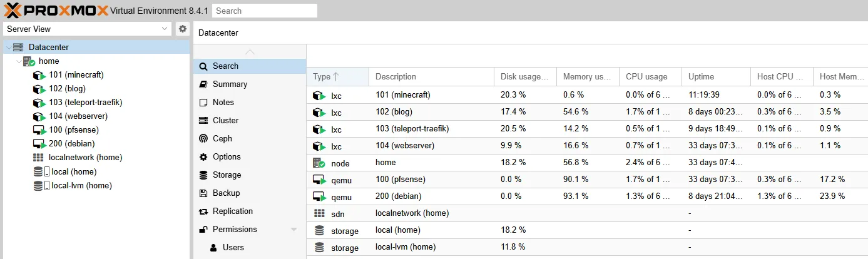Open the Summary menu item
Image resolution: width=868 pixels, height=259 pixels.
(230, 84)
